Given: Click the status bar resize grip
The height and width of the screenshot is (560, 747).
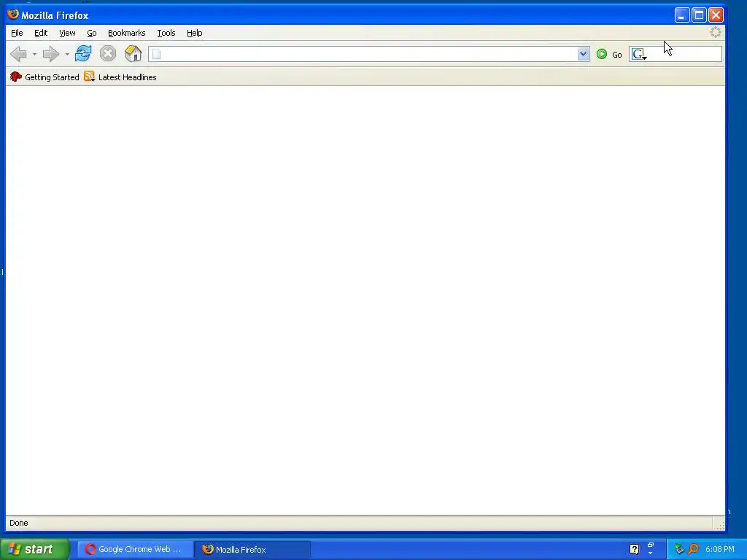Looking at the screenshot, I should (720, 525).
